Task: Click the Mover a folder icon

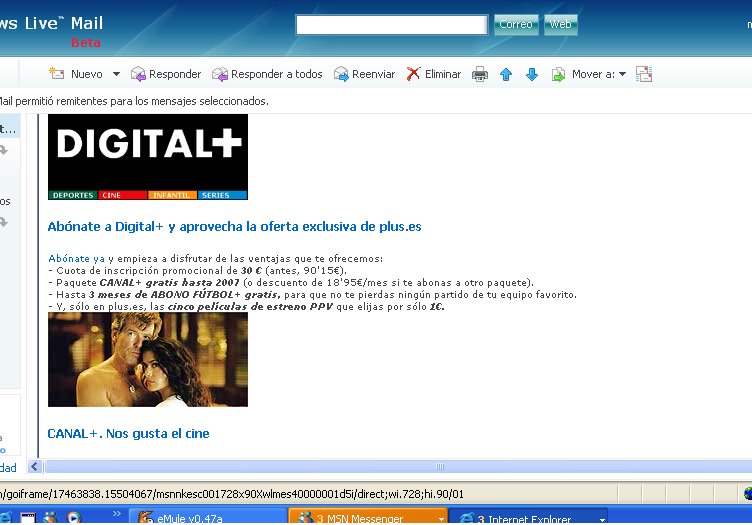Action: click(558, 74)
